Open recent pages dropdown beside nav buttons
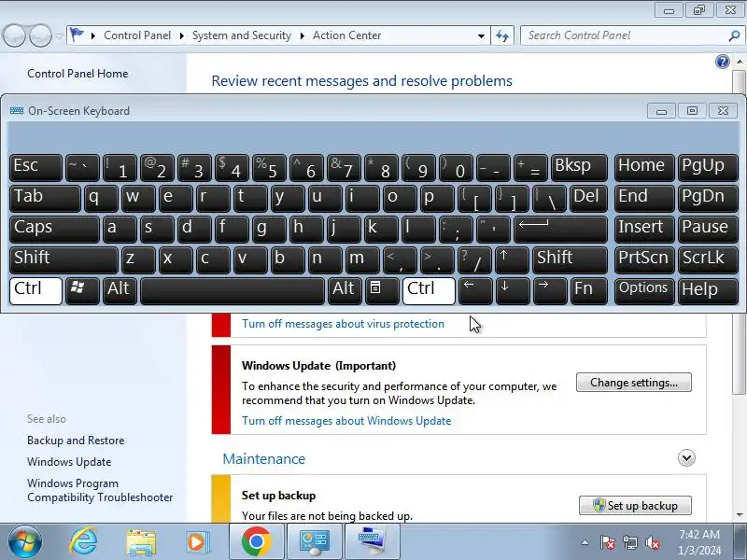 pos(59,35)
